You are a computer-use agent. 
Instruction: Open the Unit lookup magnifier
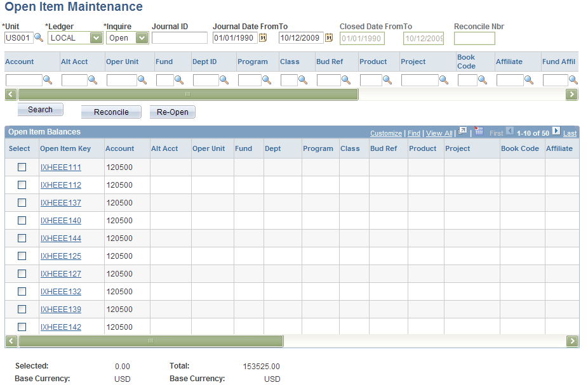(x=39, y=37)
